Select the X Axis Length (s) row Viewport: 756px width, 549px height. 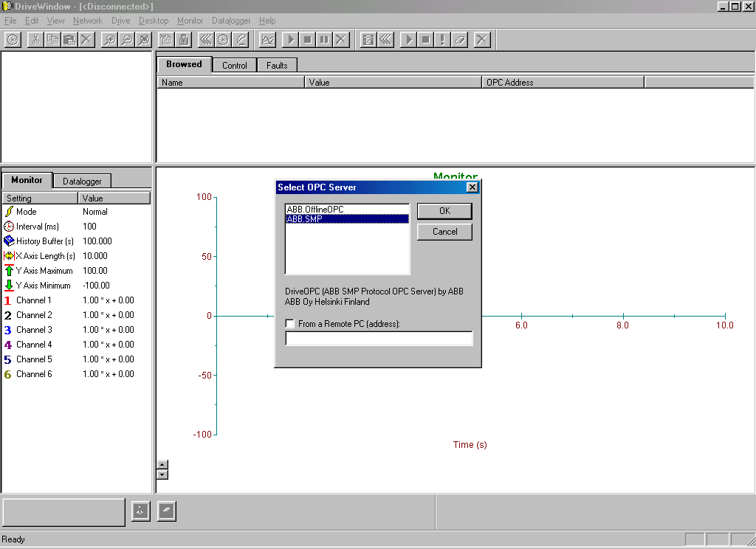pos(76,256)
